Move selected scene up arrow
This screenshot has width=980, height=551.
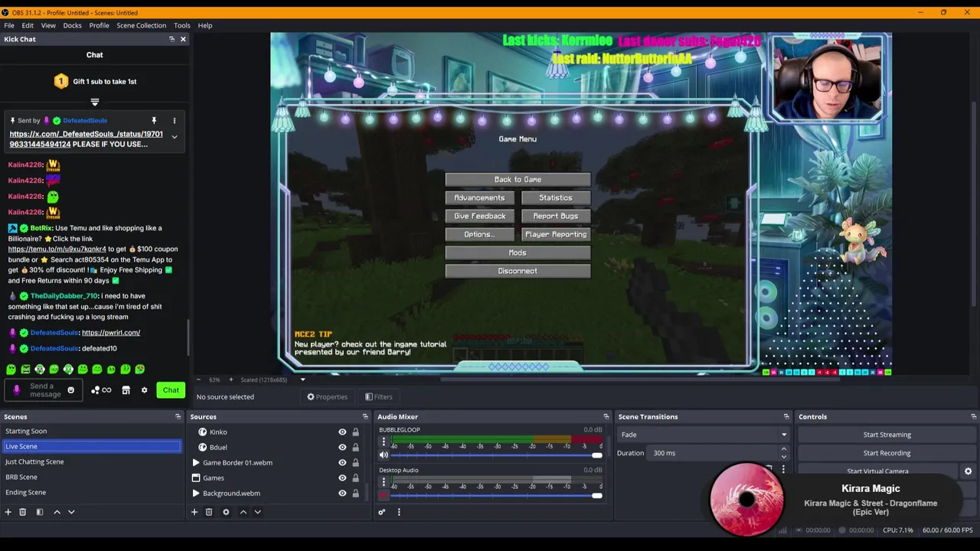57,512
